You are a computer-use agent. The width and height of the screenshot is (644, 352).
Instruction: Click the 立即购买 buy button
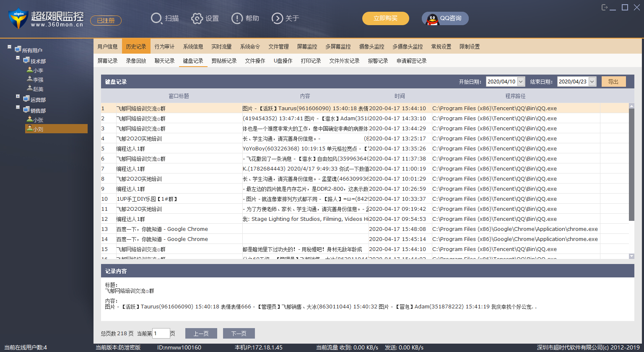coord(385,18)
